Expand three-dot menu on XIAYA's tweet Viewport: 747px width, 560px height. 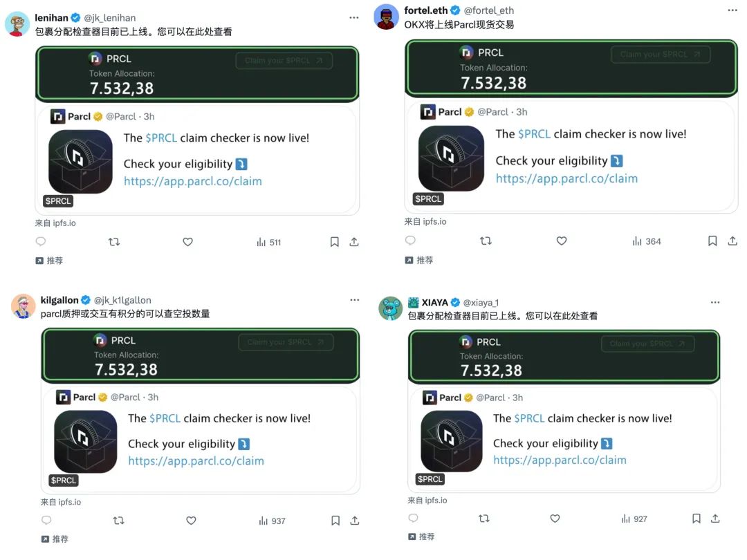pos(715,302)
